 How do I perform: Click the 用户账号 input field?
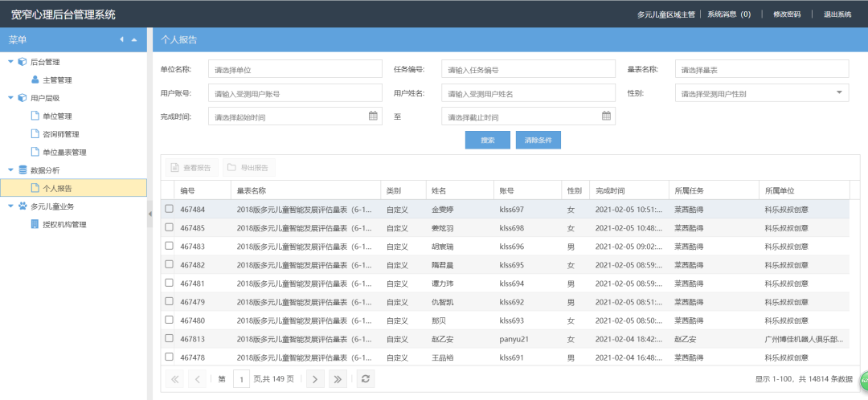coord(295,93)
